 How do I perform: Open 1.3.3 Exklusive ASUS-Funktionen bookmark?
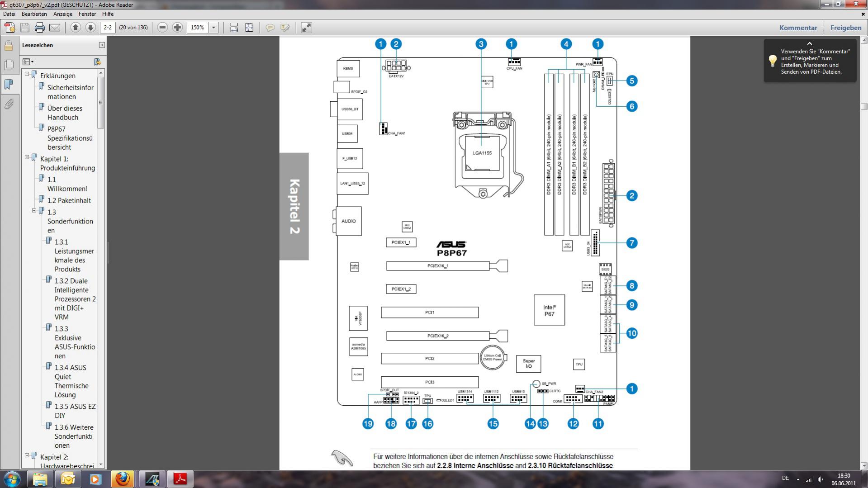tap(75, 342)
